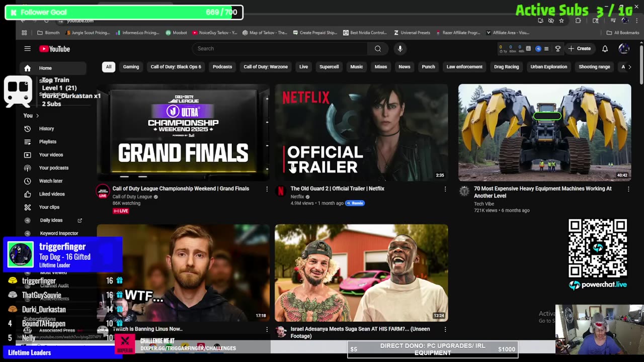Click the Create button
The image size is (644, 362).
579,49
